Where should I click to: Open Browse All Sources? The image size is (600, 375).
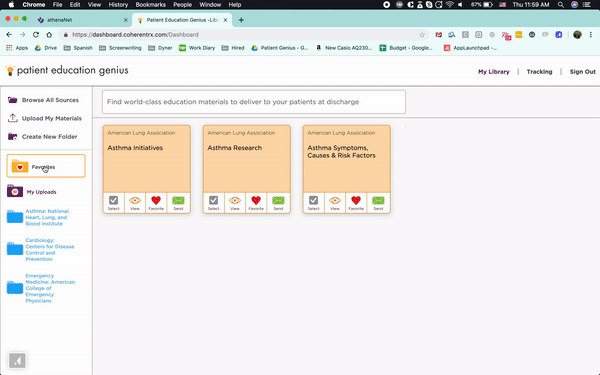pyautogui.click(x=43, y=100)
